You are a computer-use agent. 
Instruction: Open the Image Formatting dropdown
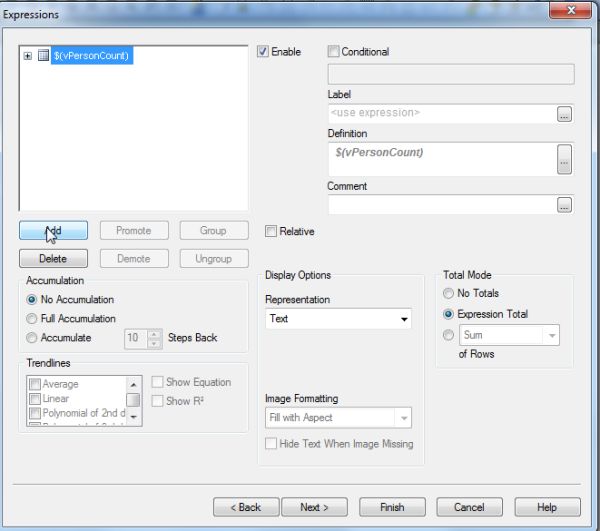[x=338, y=418]
